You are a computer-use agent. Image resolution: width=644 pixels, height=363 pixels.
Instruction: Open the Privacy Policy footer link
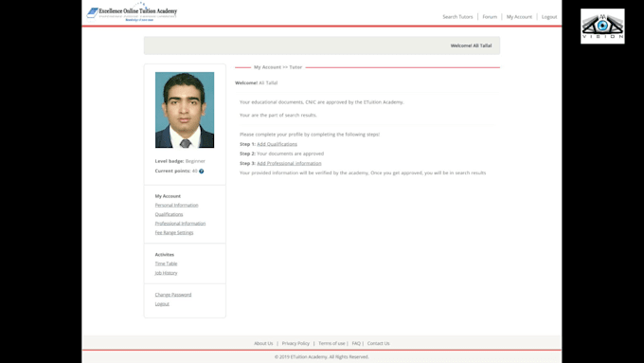pyautogui.click(x=295, y=343)
